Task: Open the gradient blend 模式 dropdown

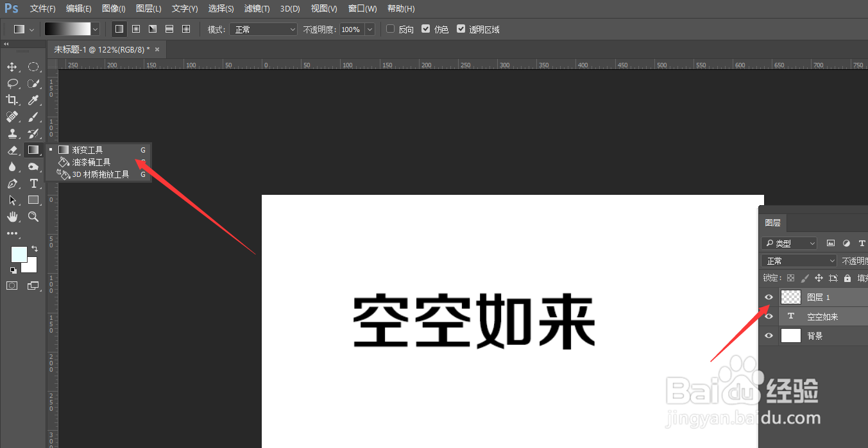Action: click(x=263, y=29)
